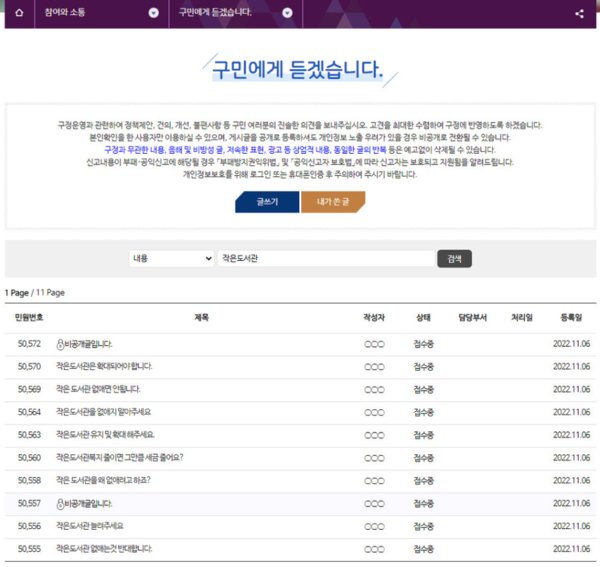Open post 작은도서관복지 줄이면 그만큼 세금 줄어요?

[x=120, y=458]
